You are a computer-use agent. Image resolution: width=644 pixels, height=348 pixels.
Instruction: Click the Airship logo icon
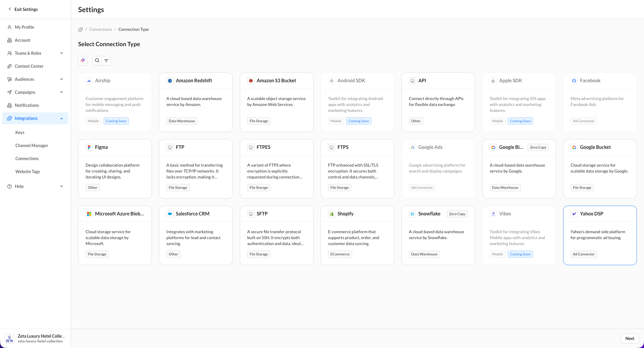point(89,81)
